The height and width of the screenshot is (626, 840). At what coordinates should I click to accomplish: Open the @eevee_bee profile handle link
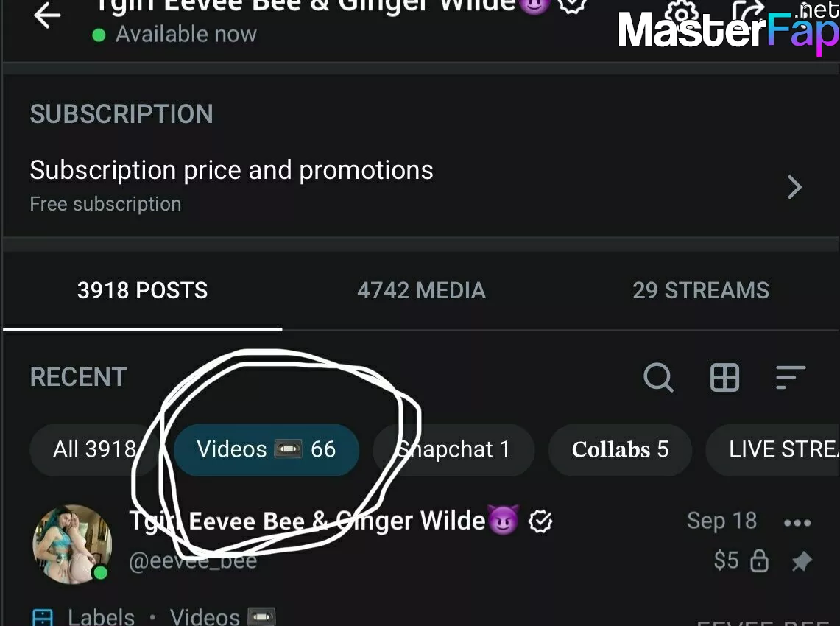pos(193,561)
